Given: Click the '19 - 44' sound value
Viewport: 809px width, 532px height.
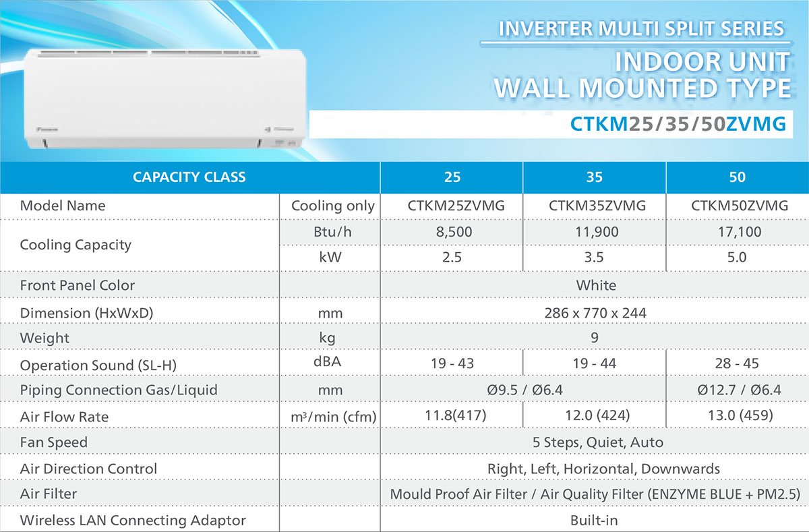Looking at the screenshot, I should [595, 363].
